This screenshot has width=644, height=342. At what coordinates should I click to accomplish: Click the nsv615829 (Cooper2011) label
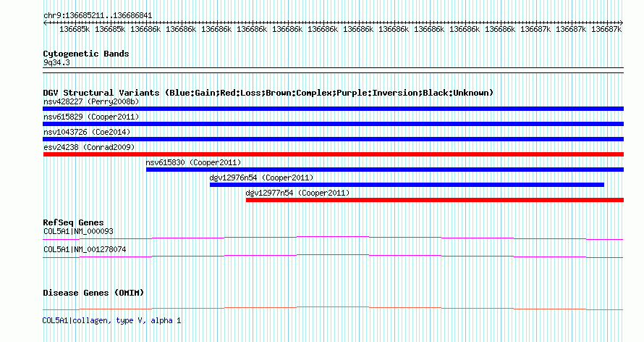pyautogui.click(x=91, y=117)
